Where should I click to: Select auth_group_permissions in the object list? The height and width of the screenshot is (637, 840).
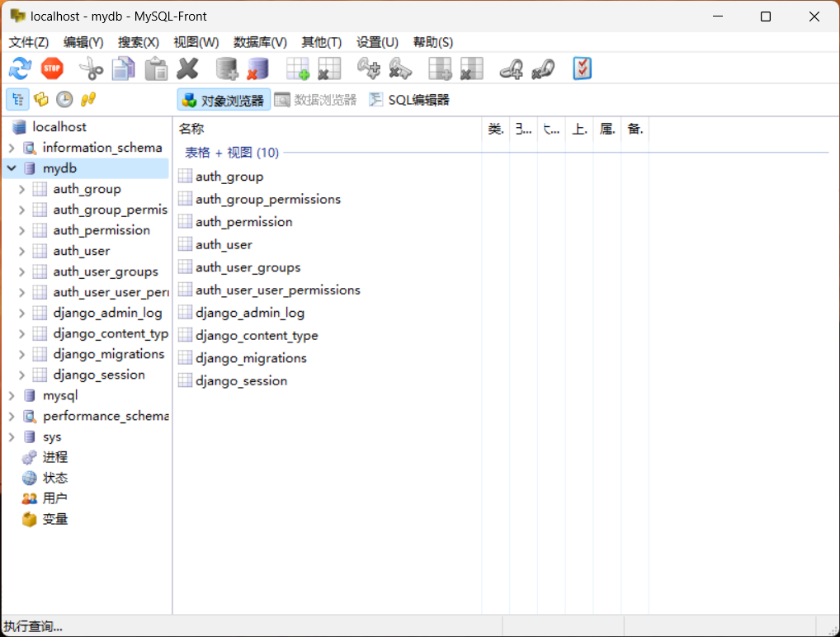(268, 200)
